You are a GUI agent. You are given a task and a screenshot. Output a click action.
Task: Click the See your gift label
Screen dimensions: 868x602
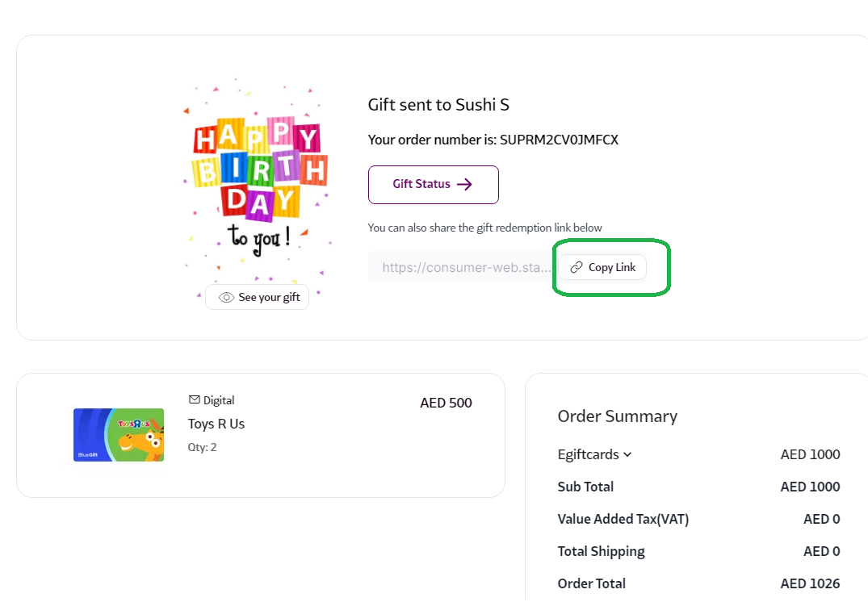click(x=269, y=298)
